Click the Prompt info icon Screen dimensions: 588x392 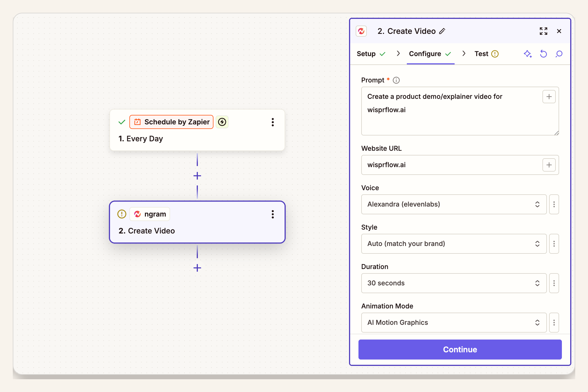[x=396, y=80]
